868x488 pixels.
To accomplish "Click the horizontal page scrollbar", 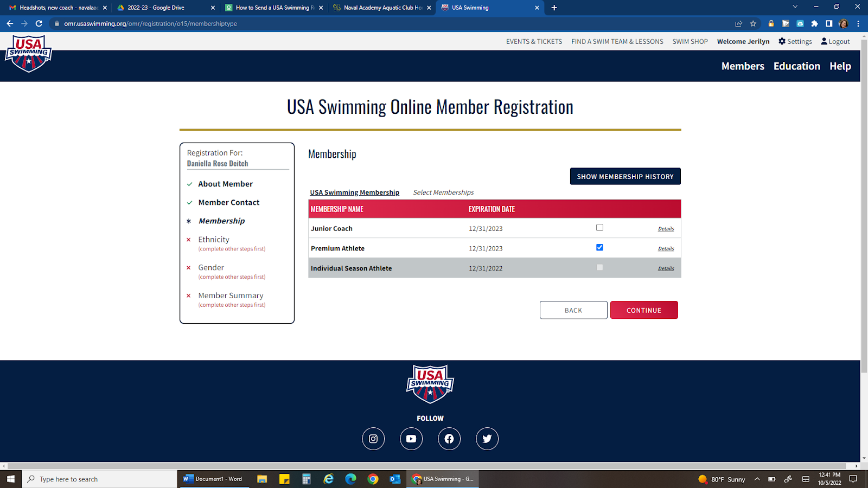I will pos(426,466).
